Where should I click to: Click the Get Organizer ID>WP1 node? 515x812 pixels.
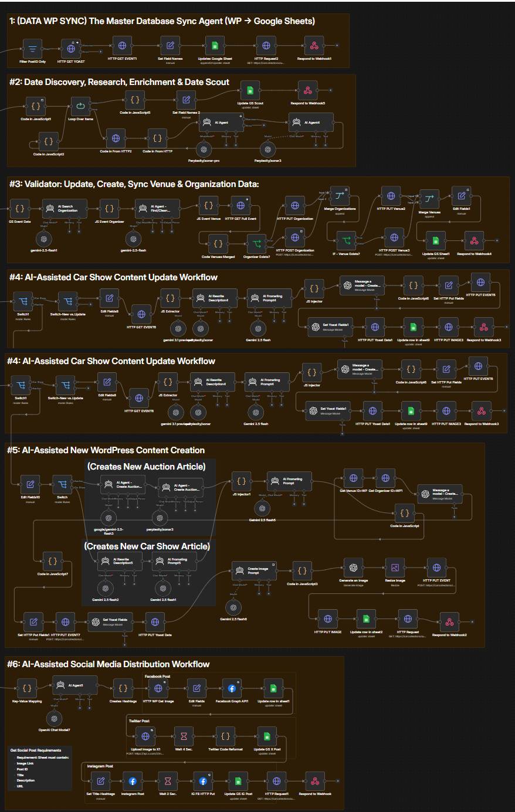click(x=385, y=478)
